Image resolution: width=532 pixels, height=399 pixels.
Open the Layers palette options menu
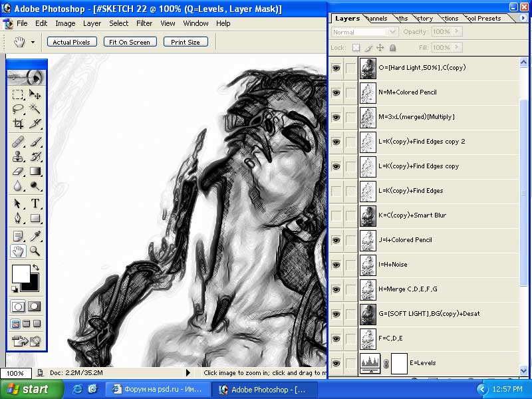pos(523,18)
